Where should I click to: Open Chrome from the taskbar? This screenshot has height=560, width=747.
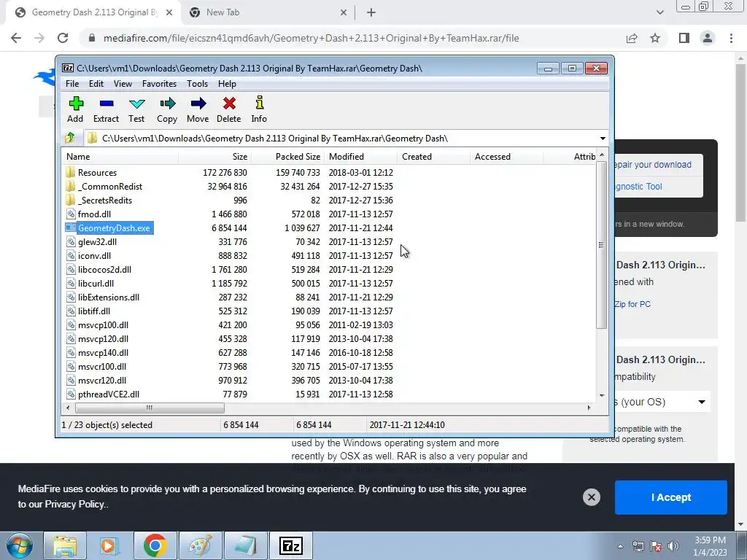pos(155,545)
